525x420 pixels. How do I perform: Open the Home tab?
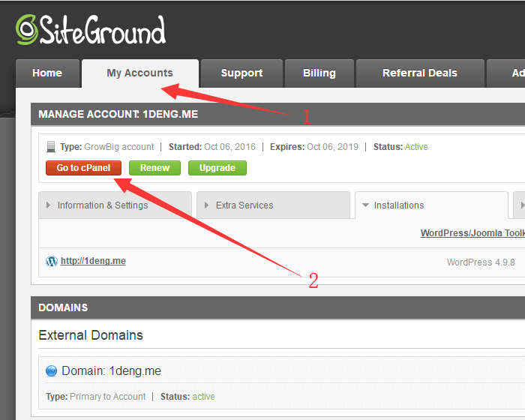click(x=47, y=73)
